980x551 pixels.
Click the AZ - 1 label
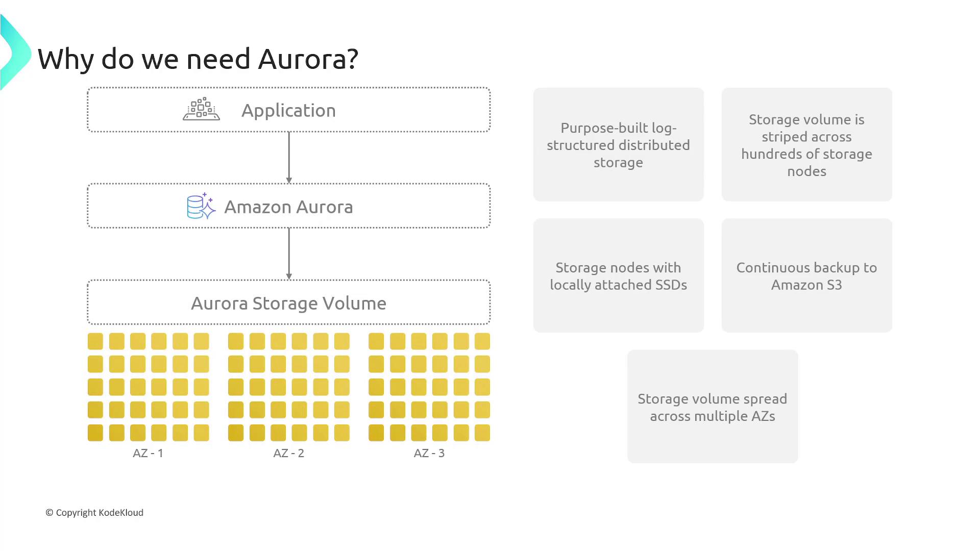click(x=148, y=453)
